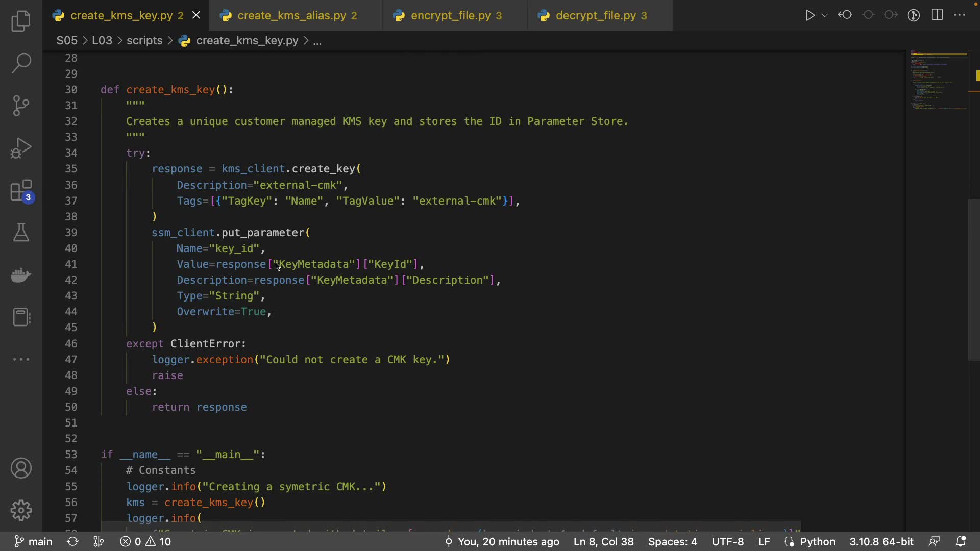Open the Docker view

[x=21, y=275]
